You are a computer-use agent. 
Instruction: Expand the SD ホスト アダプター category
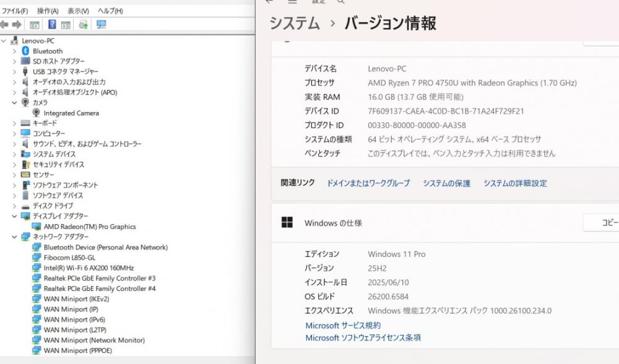14,61
